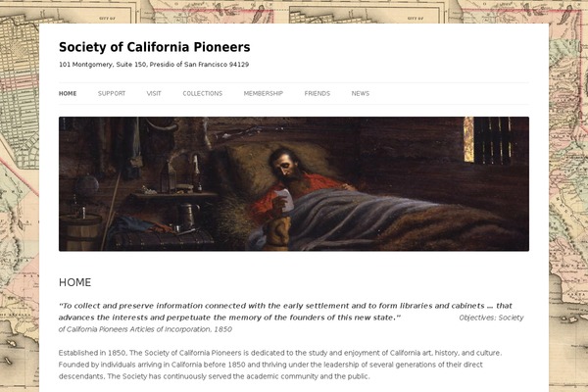Screen dimensions: 588x392
Task: Click the HOME page heading
Action: [75, 282]
